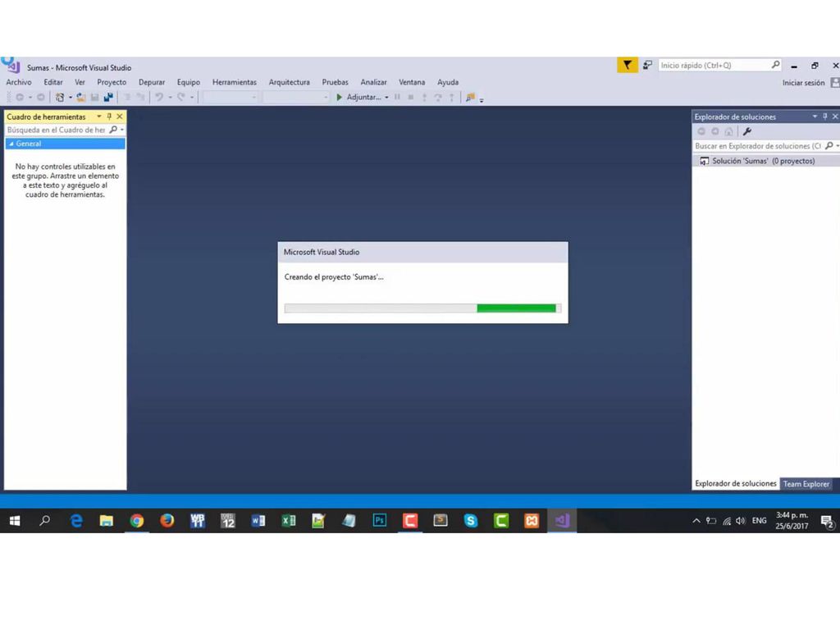Viewport: 840px width, 630px height.
Task: Click the Undo toolbar icon
Action: point(159,97)
